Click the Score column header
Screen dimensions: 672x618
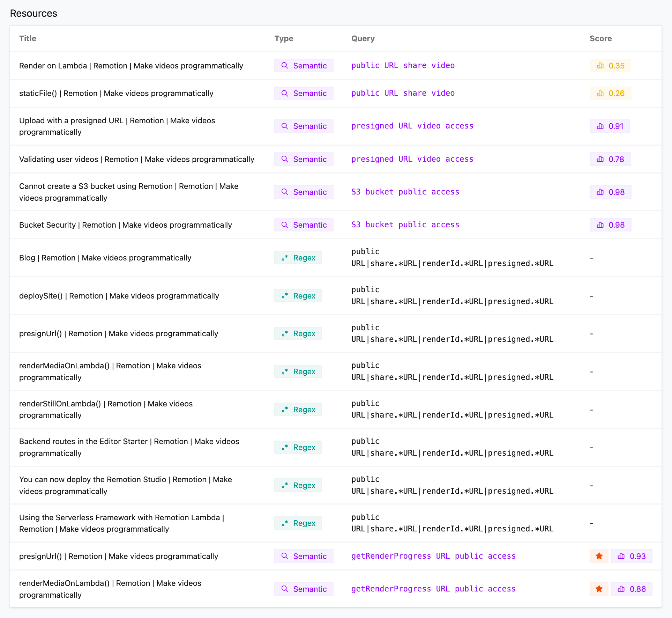point(600,38)
